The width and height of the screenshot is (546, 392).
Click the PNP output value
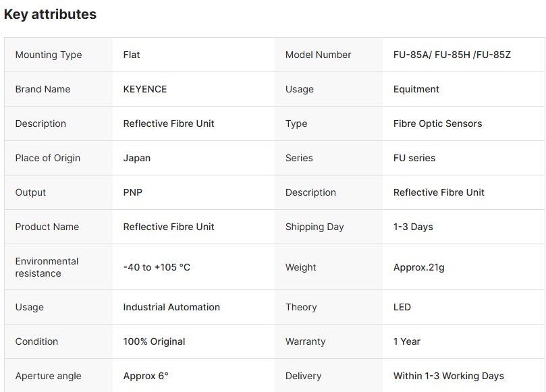click(133, 192)
